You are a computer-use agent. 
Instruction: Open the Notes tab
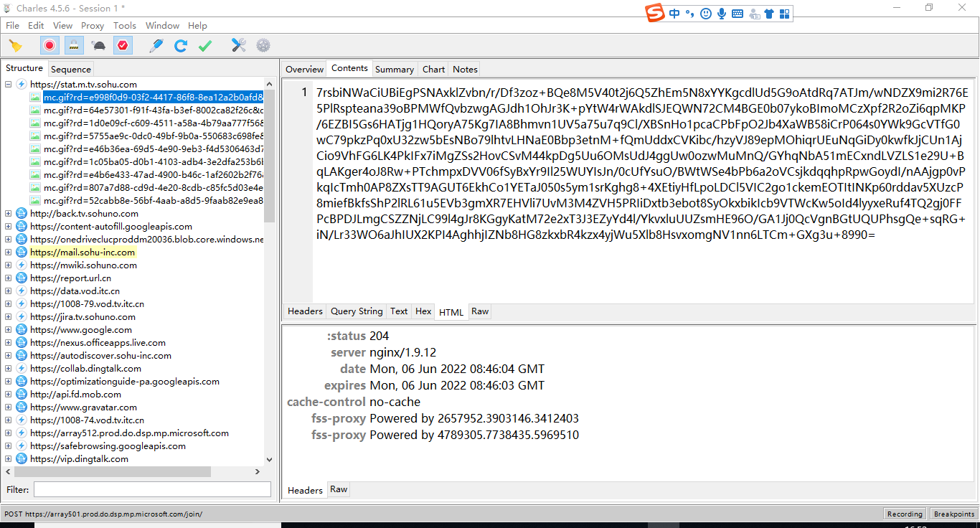click(x=465, y=69)
